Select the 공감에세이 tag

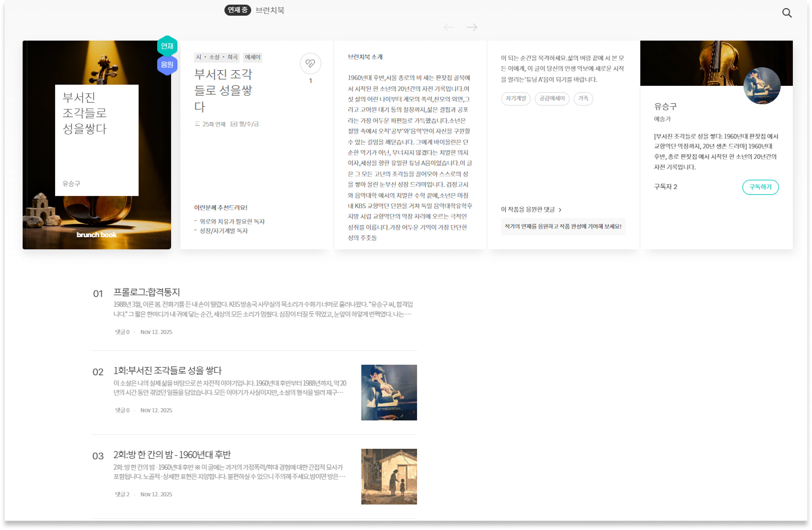tap(552, 99)
